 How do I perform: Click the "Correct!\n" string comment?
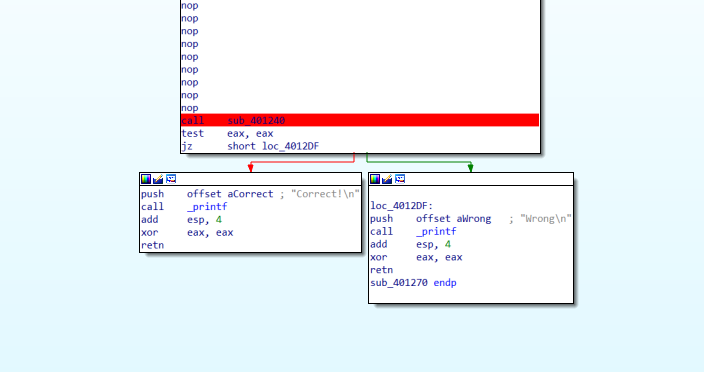pos(325,194)
